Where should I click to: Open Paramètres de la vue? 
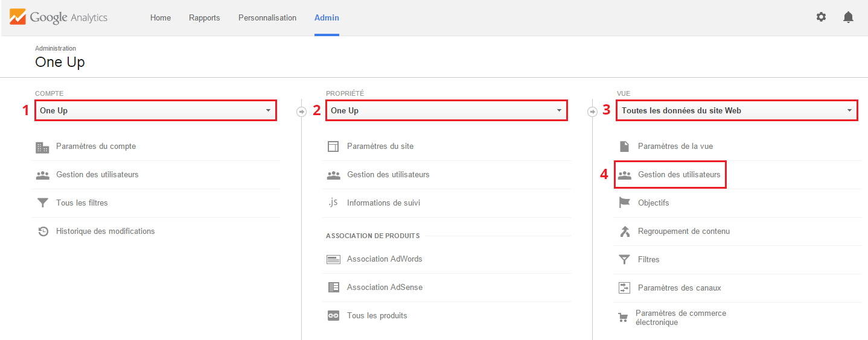pos(675,146)
